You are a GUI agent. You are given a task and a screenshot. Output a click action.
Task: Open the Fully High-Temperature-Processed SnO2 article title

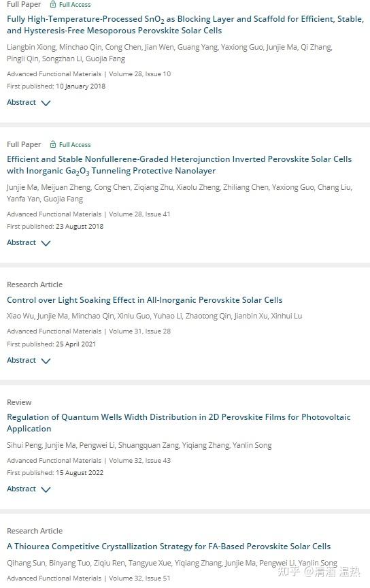(x=185, y=24)
